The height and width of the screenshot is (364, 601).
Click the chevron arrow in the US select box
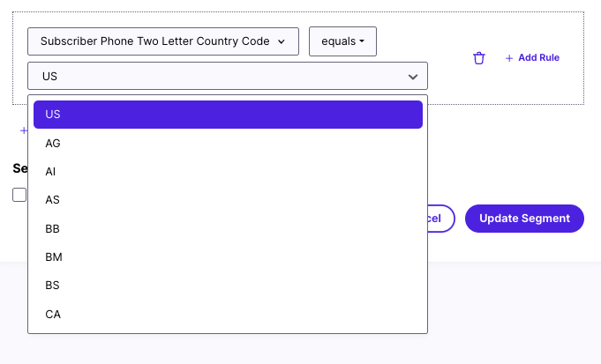[x=413, y=77]
